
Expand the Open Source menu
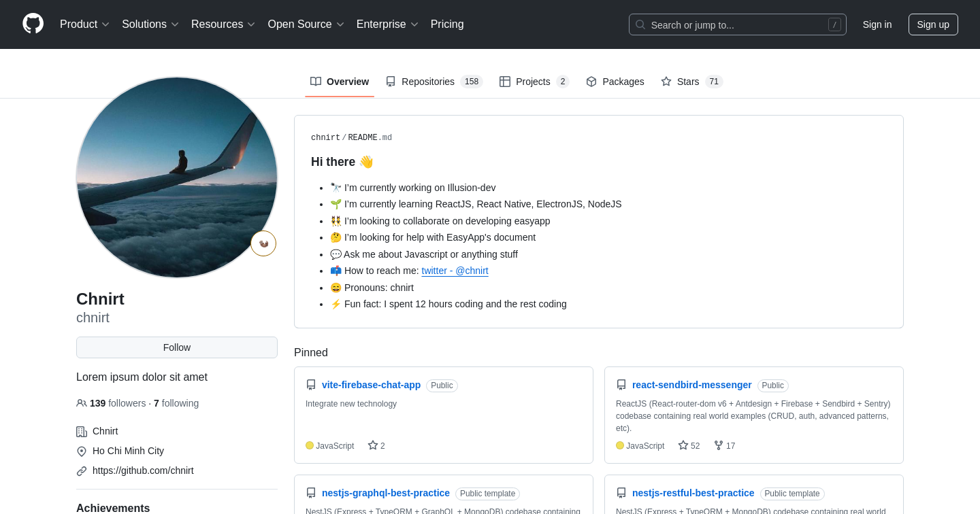click(x=306, y=24)
